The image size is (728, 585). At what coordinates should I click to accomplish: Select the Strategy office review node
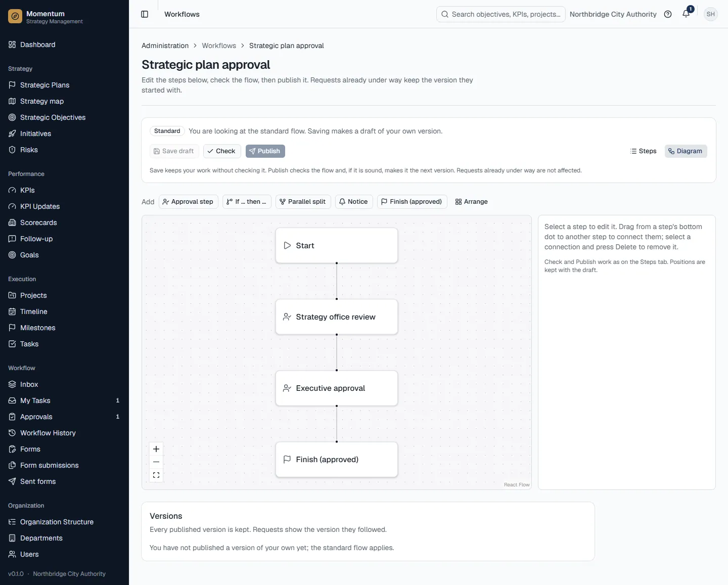coord(337,317)
